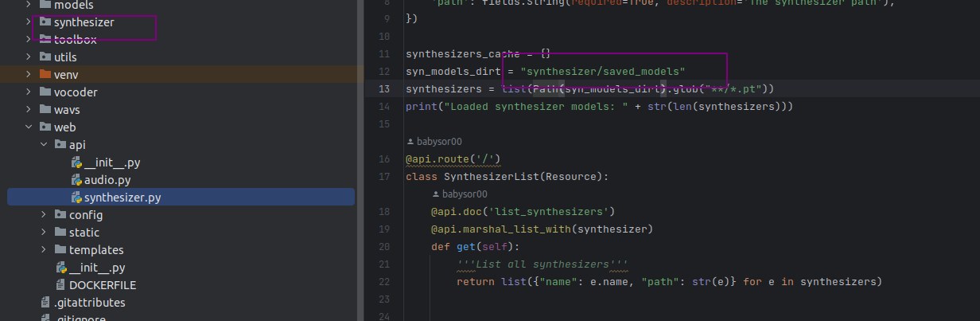Image resolution: width=980 pixels, height=321 pixels.
Task: Click the models folder icon
Action: pos(45,5)
